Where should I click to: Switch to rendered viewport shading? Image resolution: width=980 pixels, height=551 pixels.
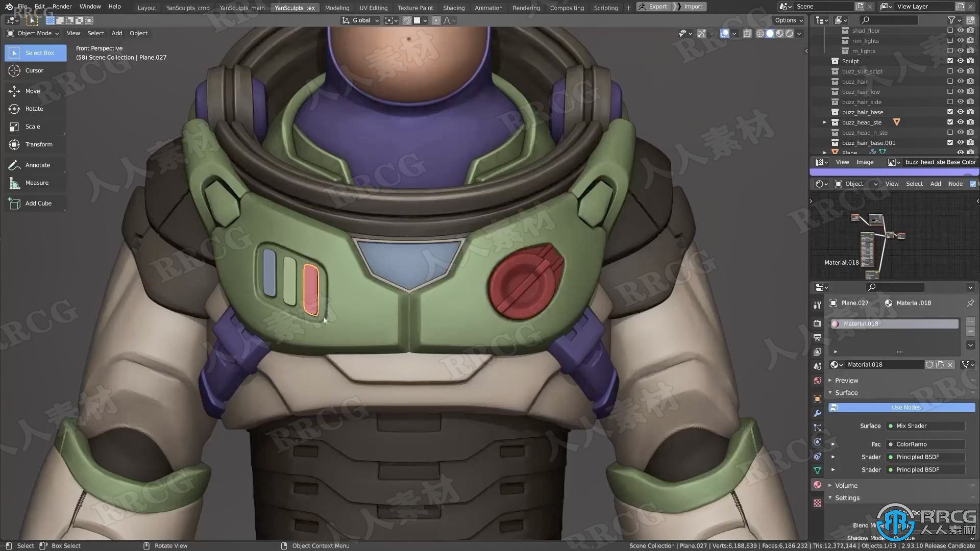(789, 33)
